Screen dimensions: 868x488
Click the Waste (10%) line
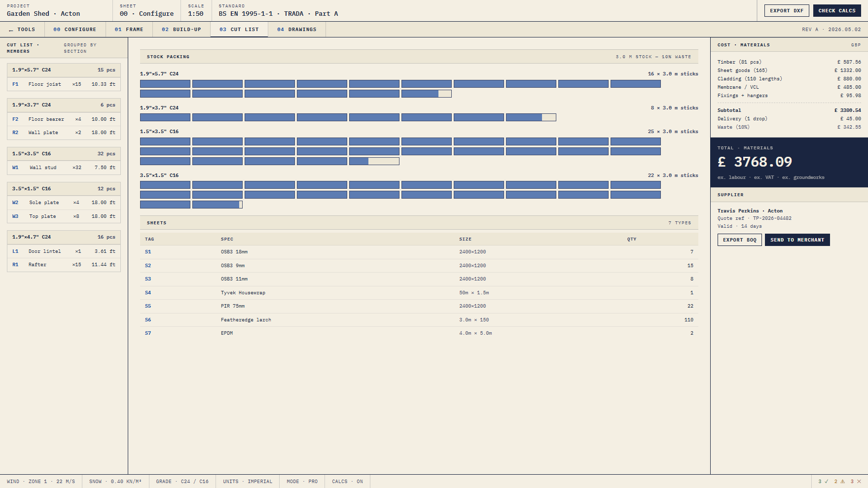tap(789, 127)
